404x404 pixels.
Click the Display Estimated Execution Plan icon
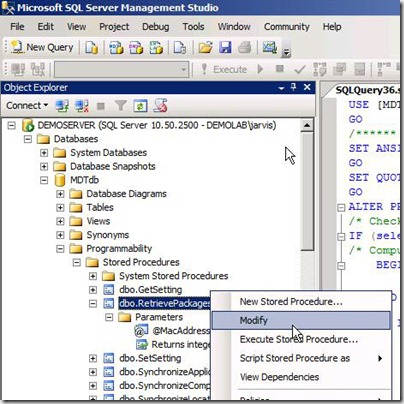click(x=320, y=69)
